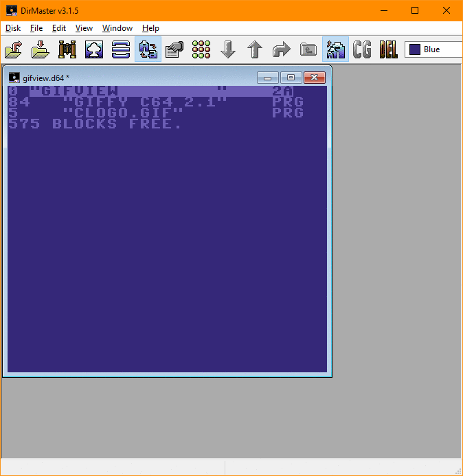
Task: Click the parent folder up icon
Action: [308, 49]
